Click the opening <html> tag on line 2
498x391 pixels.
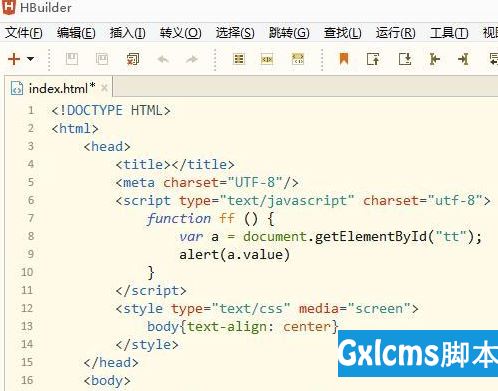(75, 129)
